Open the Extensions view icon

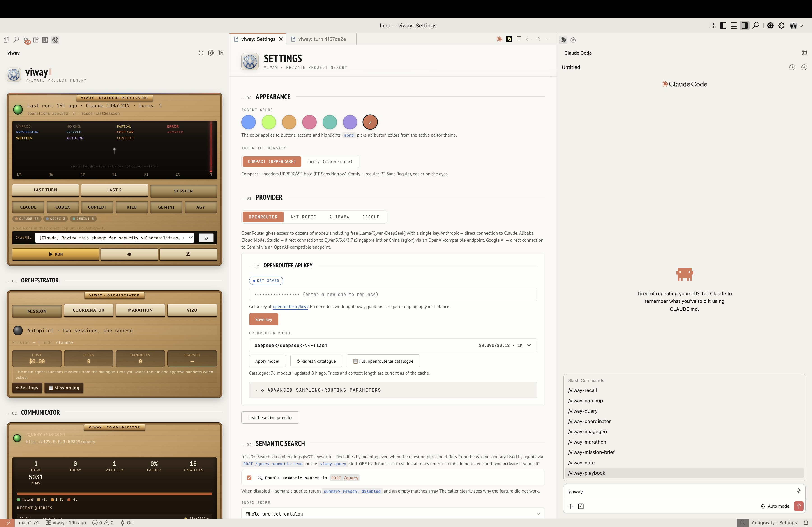[x=36, y=40]
